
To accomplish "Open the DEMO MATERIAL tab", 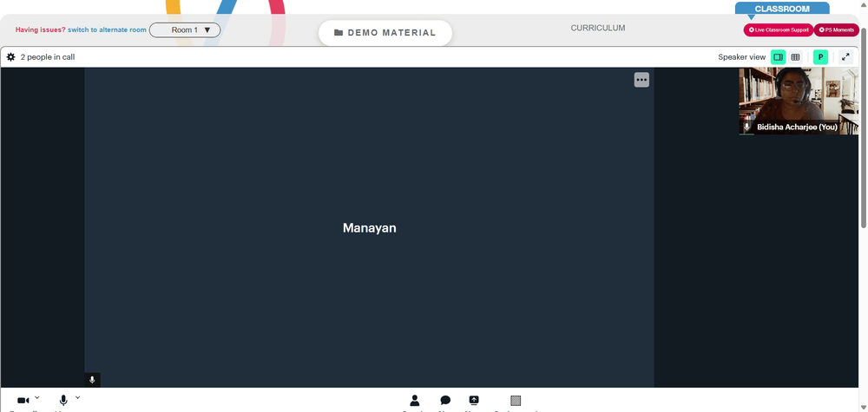I will point(385,33).
